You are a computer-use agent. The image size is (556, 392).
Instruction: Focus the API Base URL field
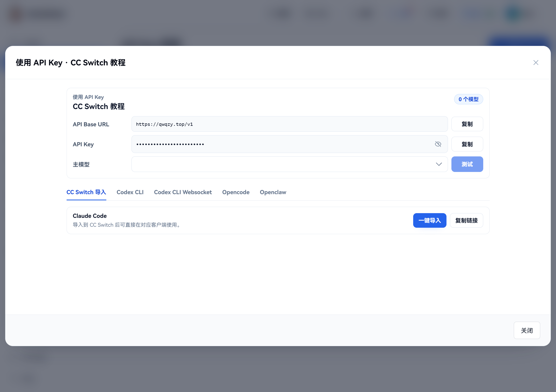289,124
